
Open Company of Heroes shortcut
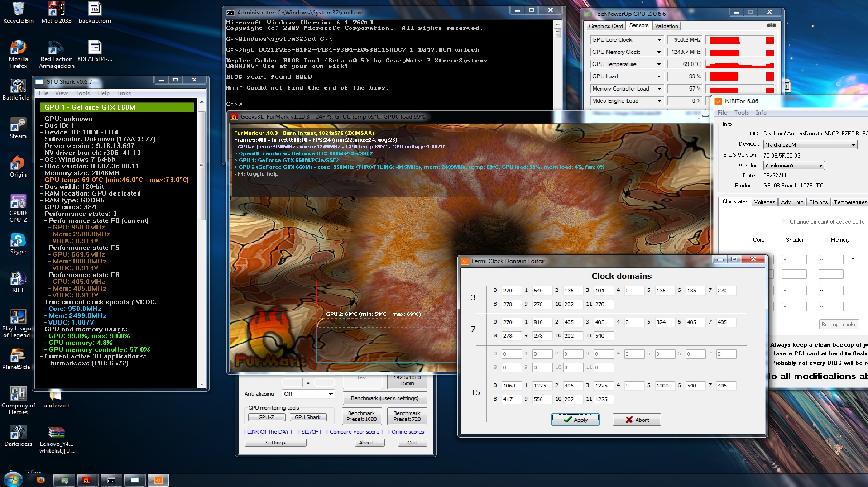point(18,401)
